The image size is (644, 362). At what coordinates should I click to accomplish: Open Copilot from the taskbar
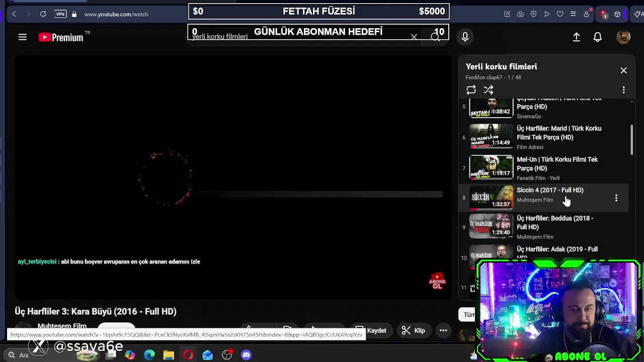(x=130, y=355)
